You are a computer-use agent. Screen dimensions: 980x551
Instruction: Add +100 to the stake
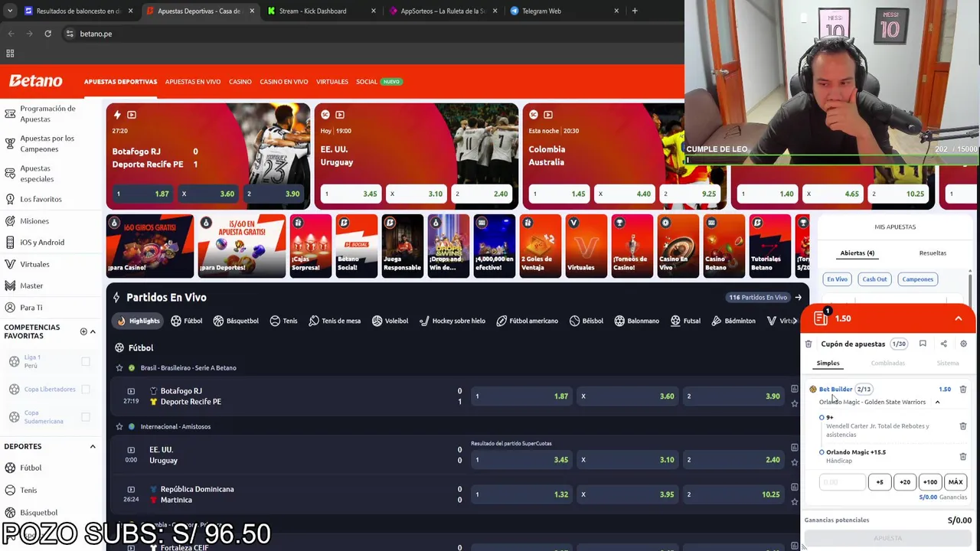point(929,482)
